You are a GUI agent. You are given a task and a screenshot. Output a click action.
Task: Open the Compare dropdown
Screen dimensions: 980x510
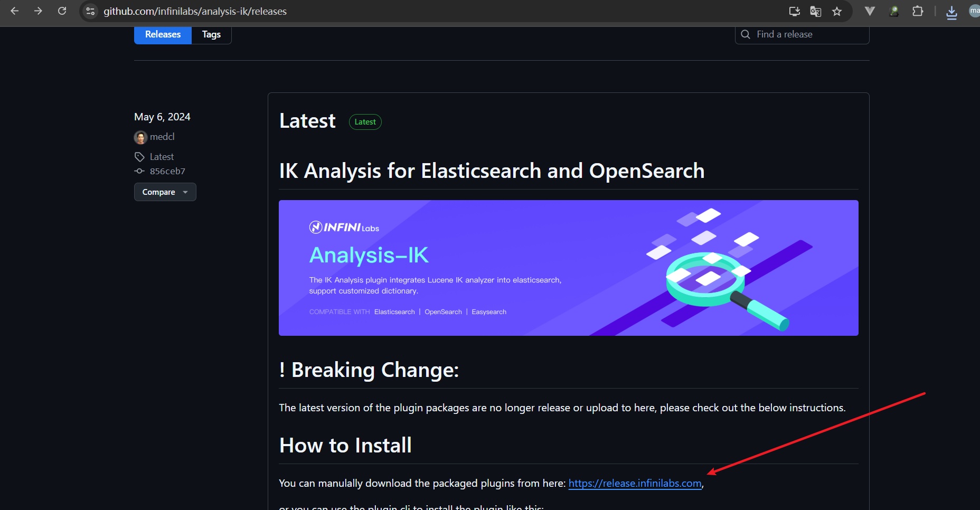(x=165, y=192)
